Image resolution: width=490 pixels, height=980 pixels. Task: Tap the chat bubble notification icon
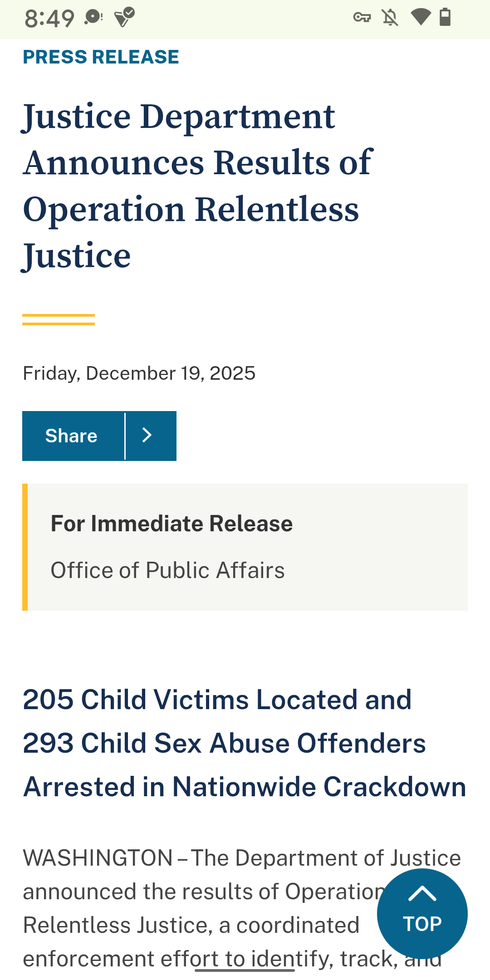94,17
